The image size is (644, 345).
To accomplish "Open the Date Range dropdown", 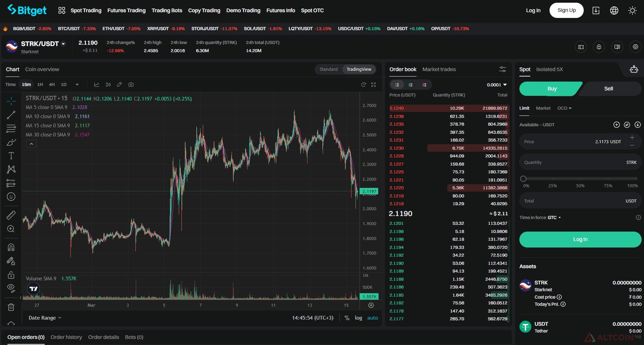I will pyautogui.click(x=45, y=318).
